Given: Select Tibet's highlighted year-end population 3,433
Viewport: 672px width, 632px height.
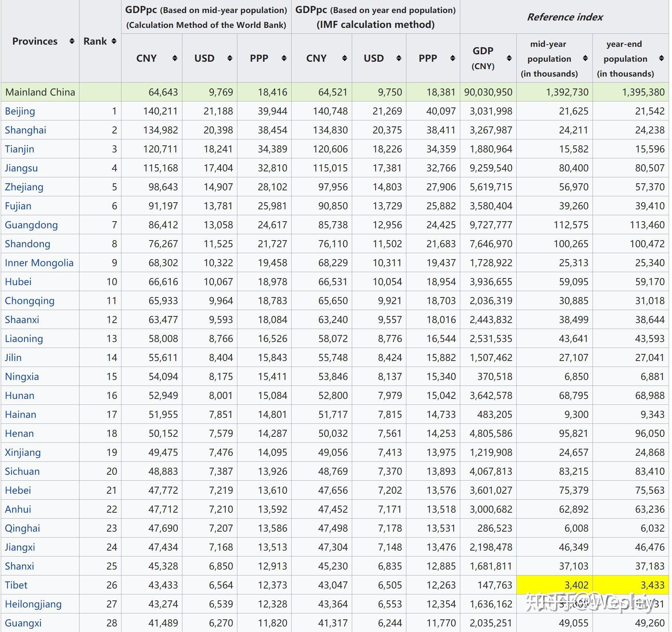Looking at the screenshot, I should (652, 585).
